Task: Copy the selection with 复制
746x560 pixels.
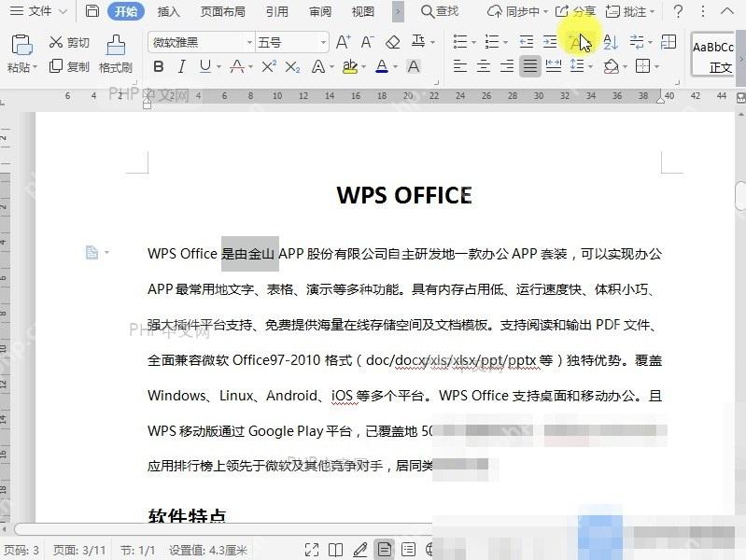Action: pyautogui.click(x=69, y=66)
